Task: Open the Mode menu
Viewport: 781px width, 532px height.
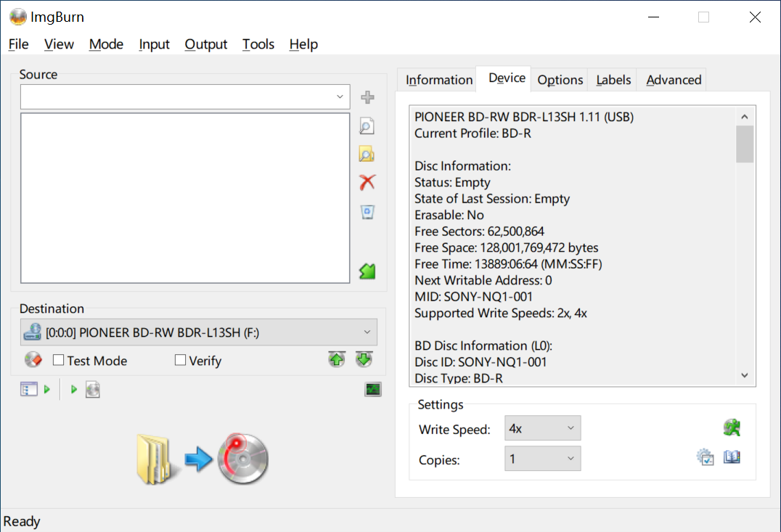Action: (x=106, y=44)
